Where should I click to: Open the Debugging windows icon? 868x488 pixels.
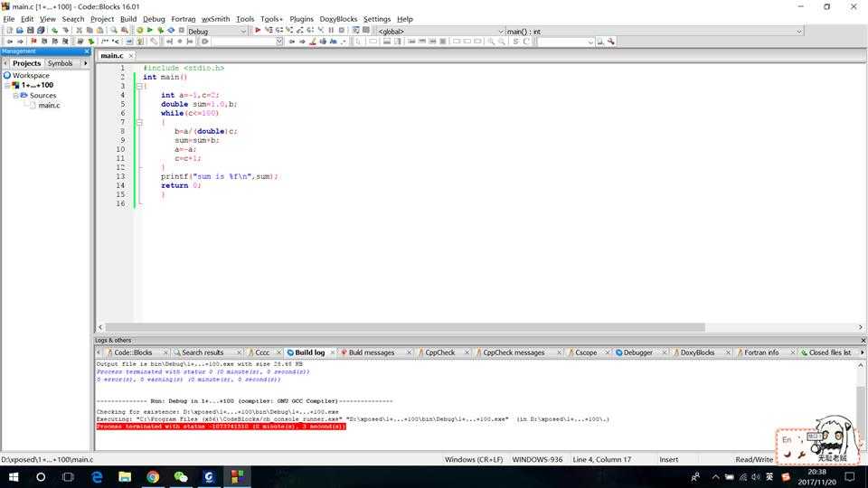pyautogui.click(x=356, y=31)
